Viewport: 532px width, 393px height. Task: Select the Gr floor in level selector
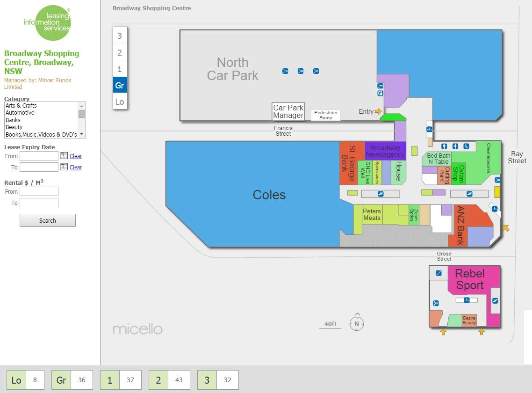point(120,85)
